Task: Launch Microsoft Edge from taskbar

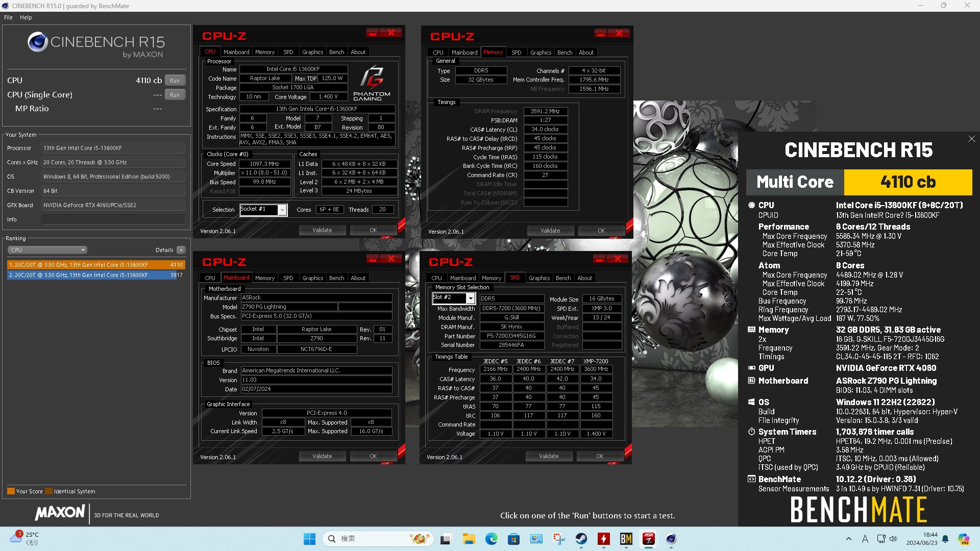Action: pos(491,539)
